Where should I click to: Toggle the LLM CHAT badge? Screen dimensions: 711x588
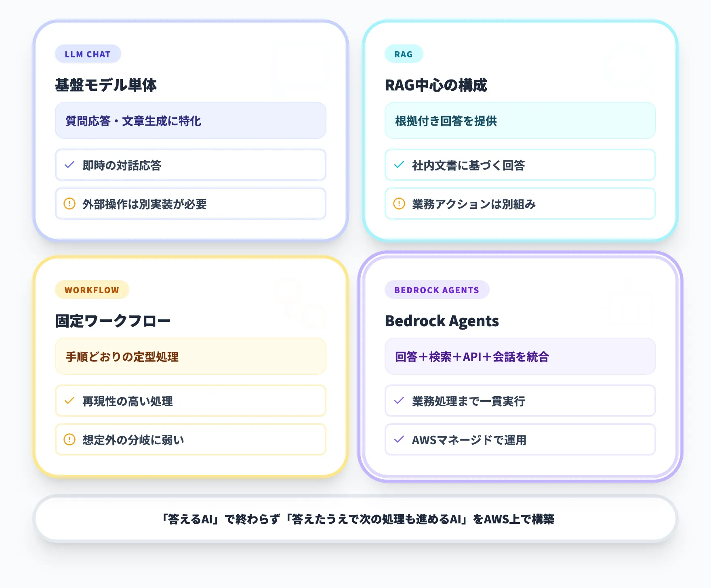[x=88, y=54]
